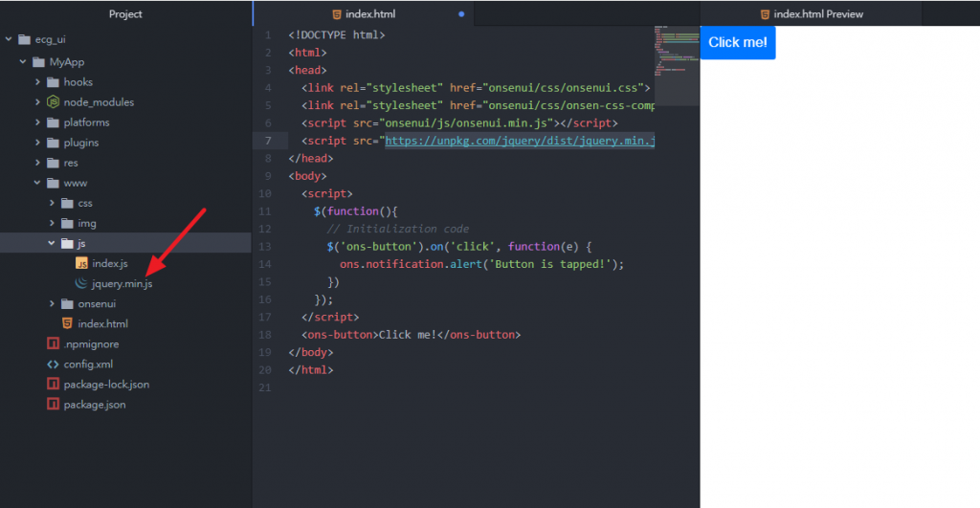Click line number 13 in the gutter
The width and height of the screenshot is (980, 508).
pos(265,247)
